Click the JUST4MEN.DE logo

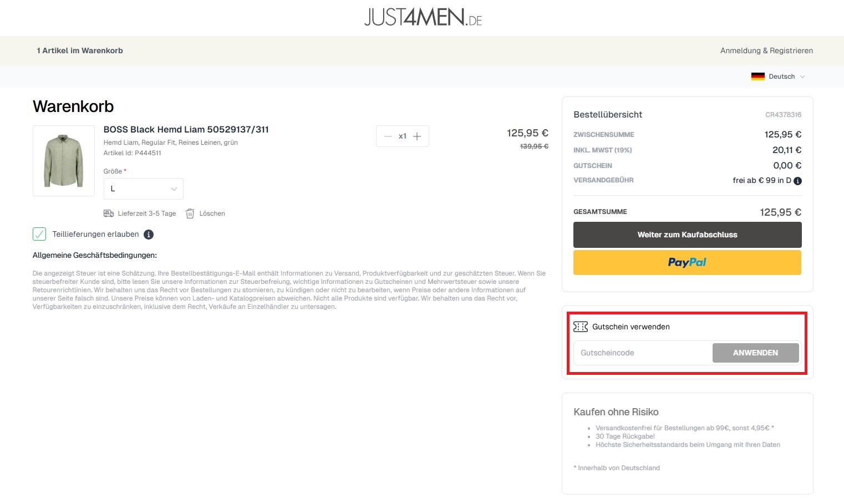423,17
